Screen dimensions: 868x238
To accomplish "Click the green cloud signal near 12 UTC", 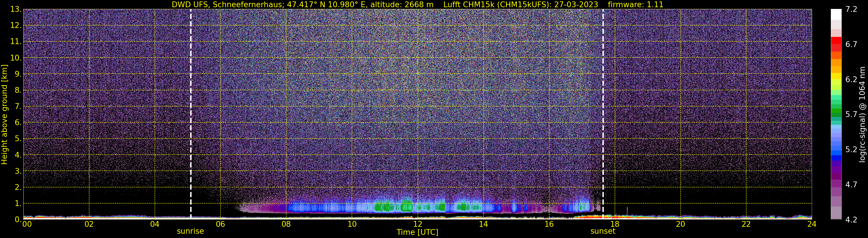I will [x=407, y=206].
